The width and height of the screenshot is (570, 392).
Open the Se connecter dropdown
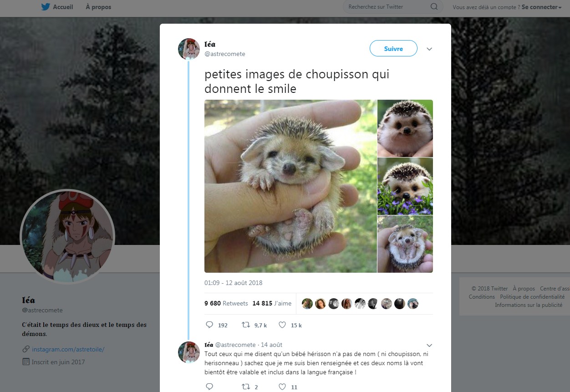[x=542, y=7]
